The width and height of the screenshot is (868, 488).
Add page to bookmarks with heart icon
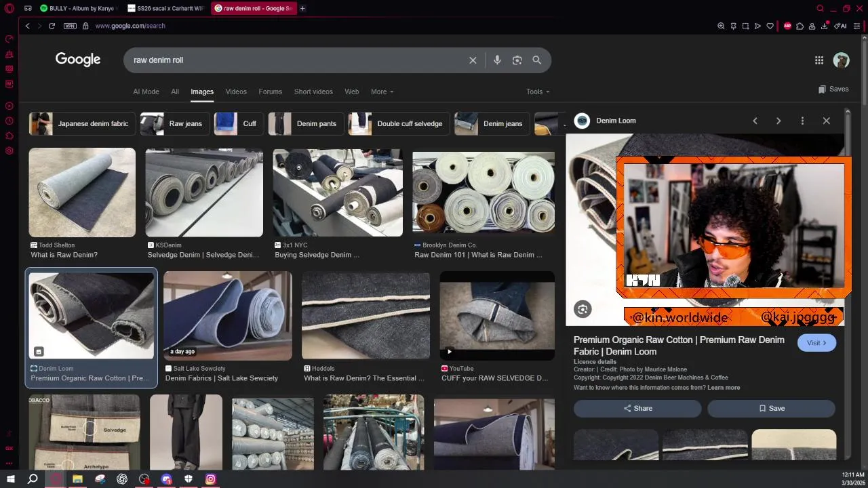click(770, 26)
